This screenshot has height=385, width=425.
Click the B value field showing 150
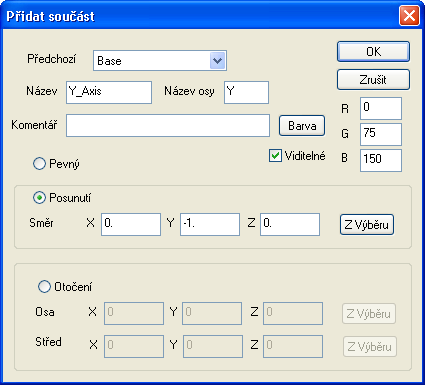381,160
